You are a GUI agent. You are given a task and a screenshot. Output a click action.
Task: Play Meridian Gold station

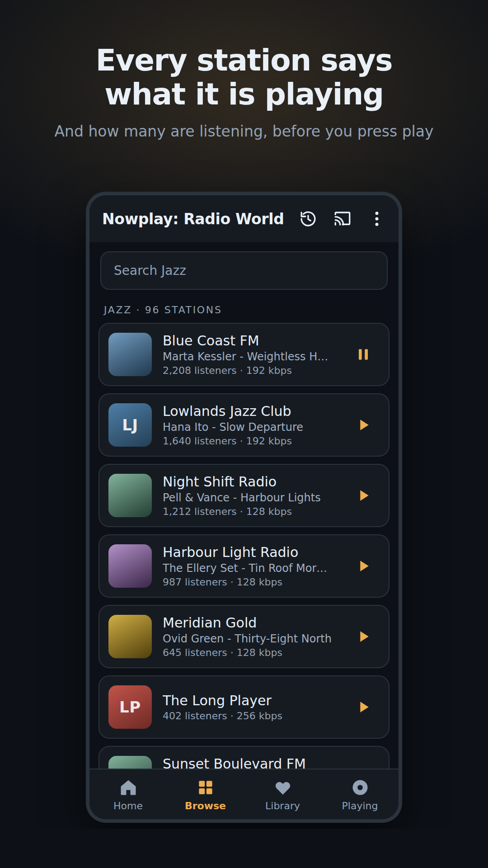tap(363, 637)
